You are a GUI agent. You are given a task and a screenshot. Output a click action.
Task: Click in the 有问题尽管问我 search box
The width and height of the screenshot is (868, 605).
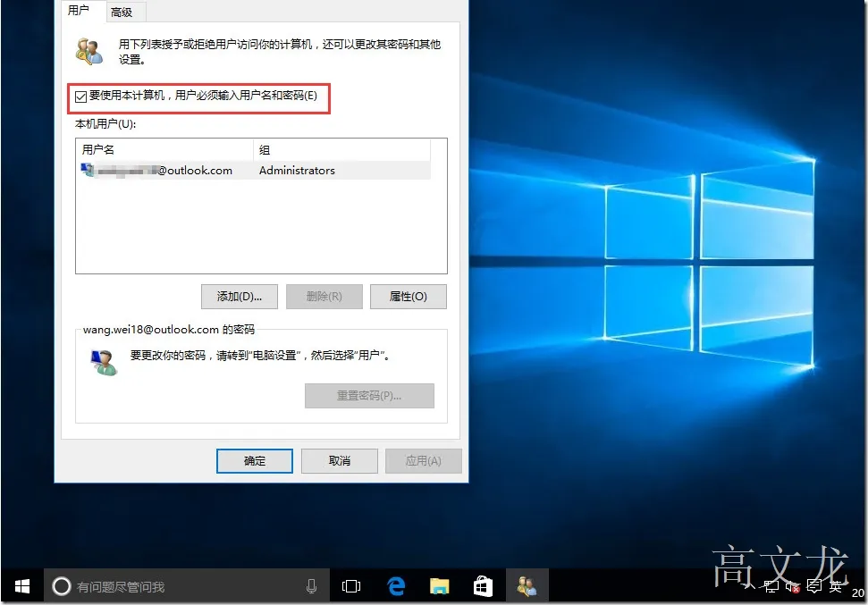187,586
